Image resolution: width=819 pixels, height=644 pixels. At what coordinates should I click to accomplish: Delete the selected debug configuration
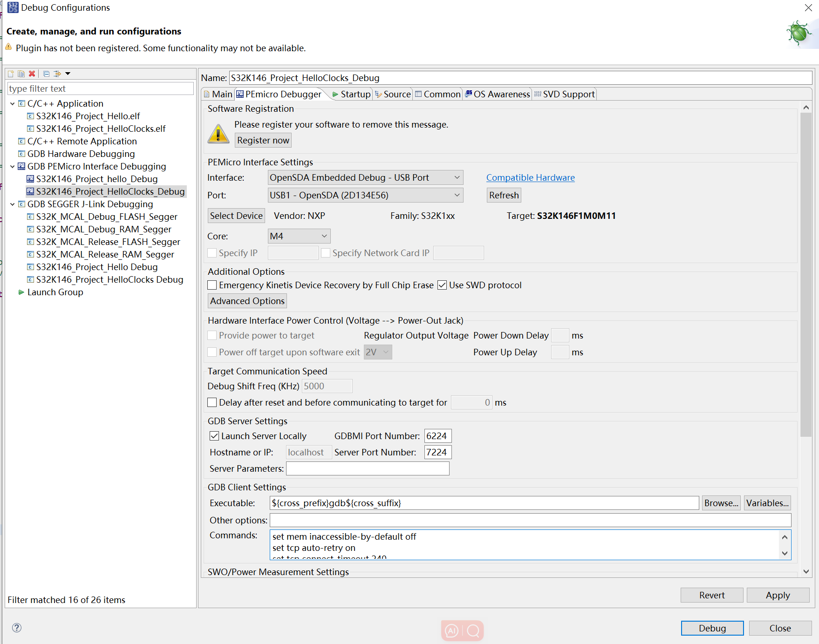tap(32, 74)
